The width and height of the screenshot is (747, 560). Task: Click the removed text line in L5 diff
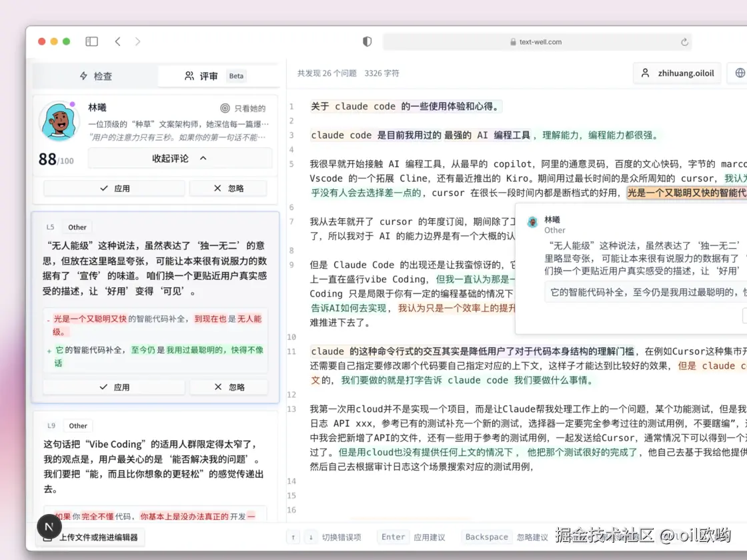[x=155, y=325]
